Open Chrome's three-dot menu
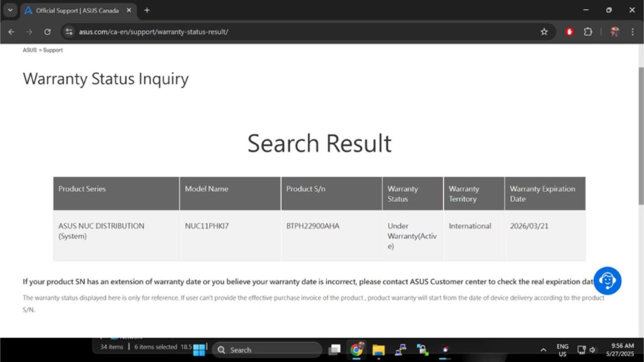This screenshot has height=362, width=644. point(632,32)
